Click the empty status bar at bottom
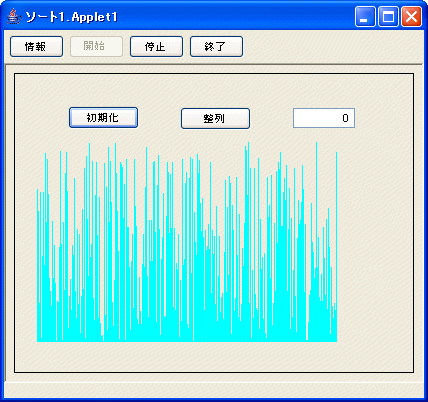 pos(214,390)
